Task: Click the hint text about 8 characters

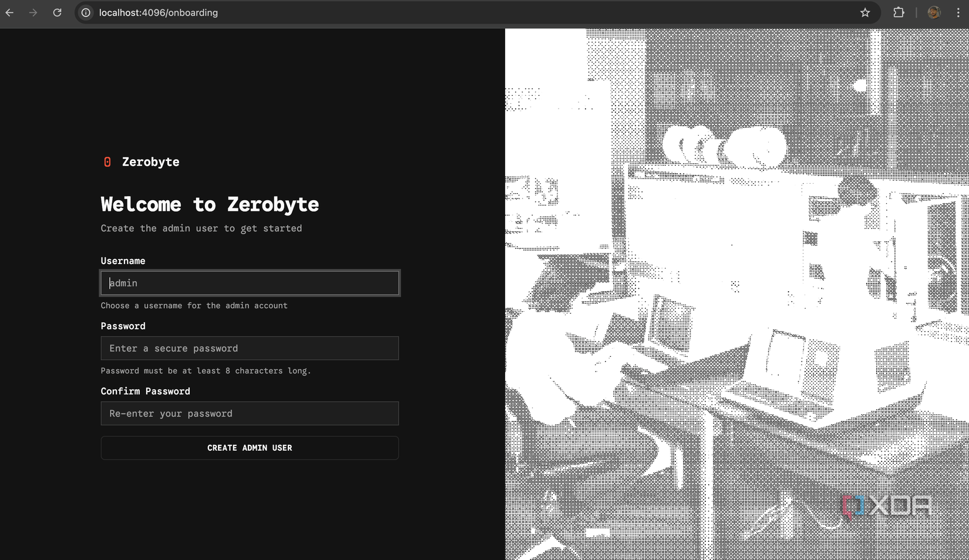Action: tap(206, 370)
